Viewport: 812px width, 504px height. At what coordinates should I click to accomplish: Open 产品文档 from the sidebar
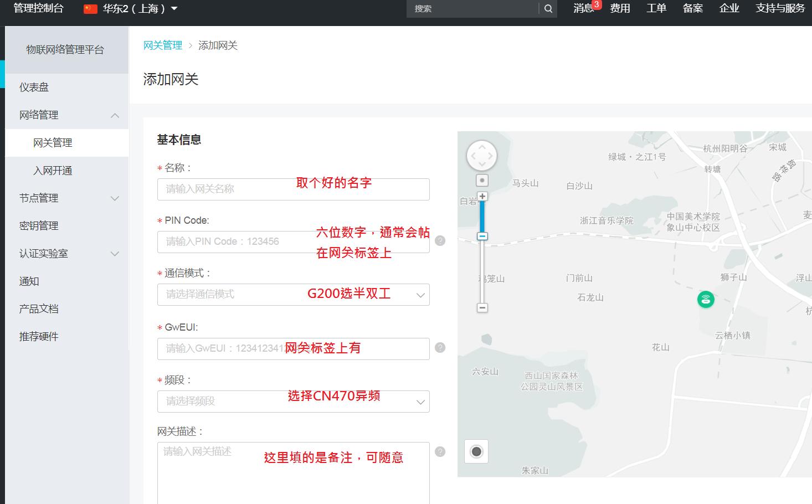coord(38,308)
